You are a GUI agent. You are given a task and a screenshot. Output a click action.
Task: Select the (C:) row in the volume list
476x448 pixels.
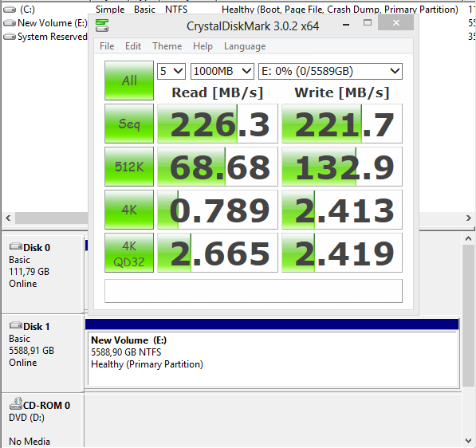coord(238,10)
